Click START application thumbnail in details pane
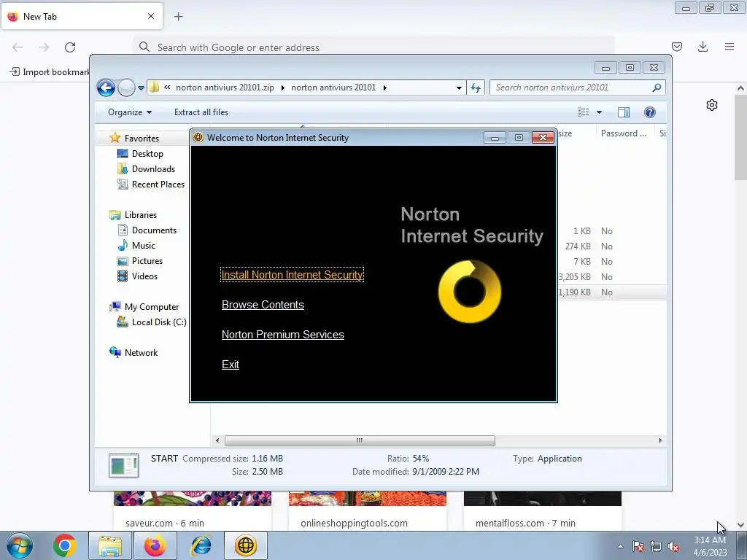The width and height of the screenshot is (747, 560). pos(123,465)
